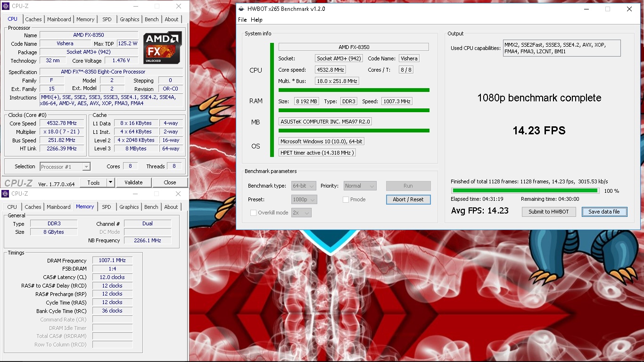Expand the Processor #1 selection dropdown
This screenshot has width=644, height=362.
[65, 166]
